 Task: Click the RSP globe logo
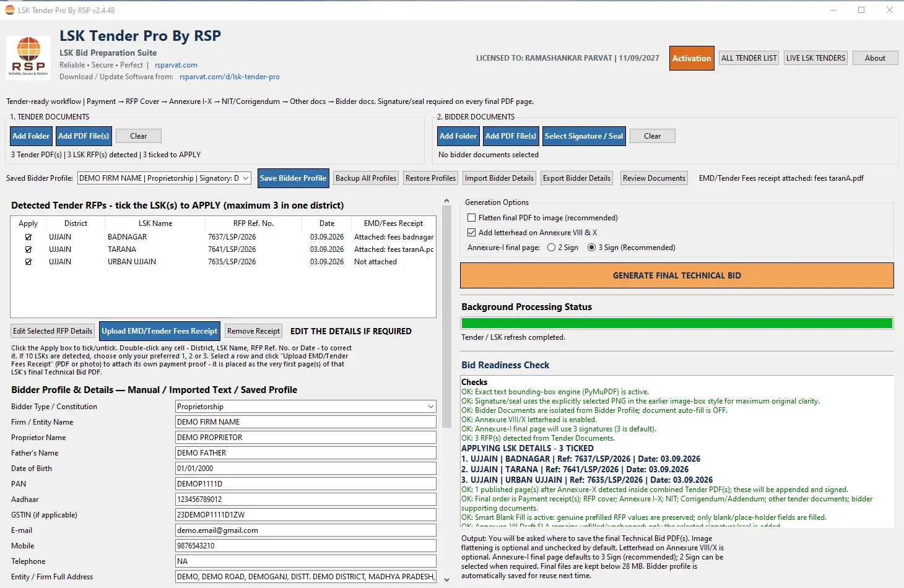pos(28,58)
